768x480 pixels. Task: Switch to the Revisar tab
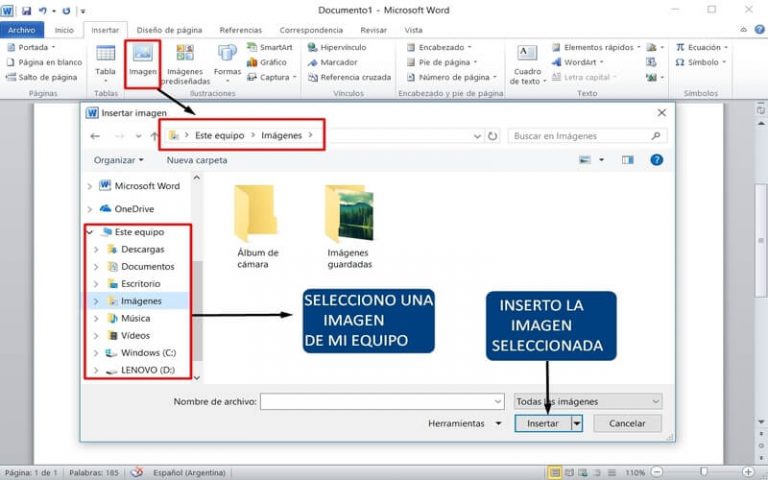pyautogui.click(x=374, y=30)
